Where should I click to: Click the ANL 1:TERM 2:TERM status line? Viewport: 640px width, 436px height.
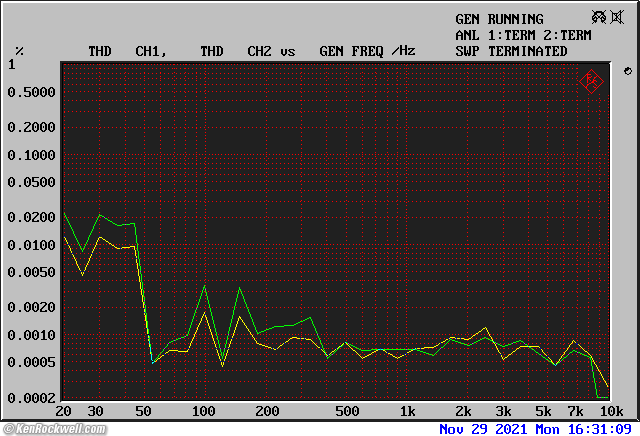523,35
